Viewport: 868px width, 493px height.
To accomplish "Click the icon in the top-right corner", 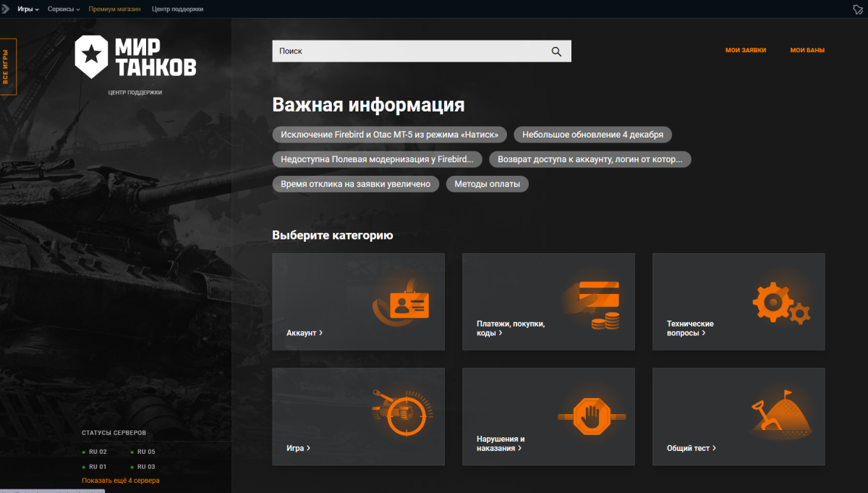I will pos(858,9).
